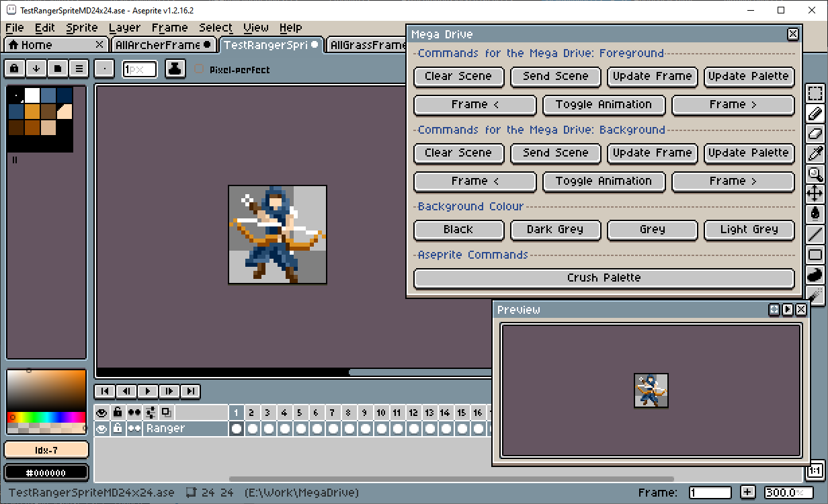
Task: Click the background color #000000 swatch
Action: (x=46, y=472)
